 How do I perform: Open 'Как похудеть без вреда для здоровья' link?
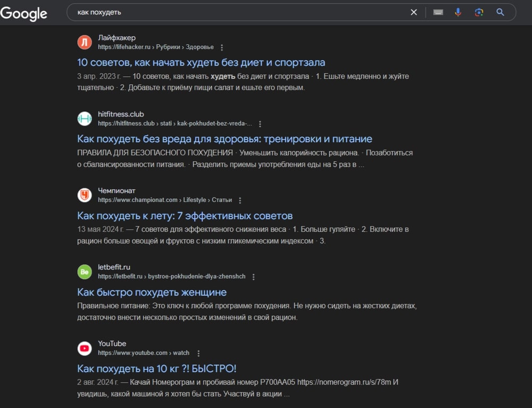click(225, 139)
